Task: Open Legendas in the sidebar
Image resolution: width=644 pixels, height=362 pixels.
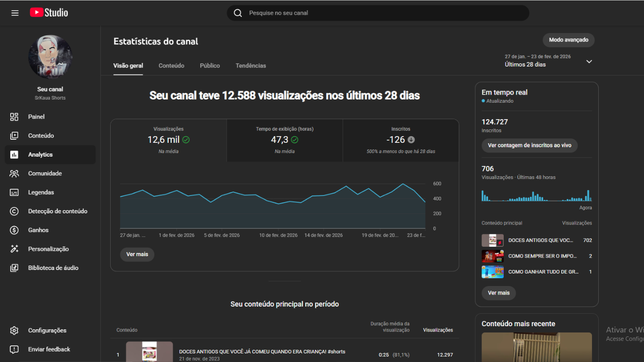Action: point(50,193)
